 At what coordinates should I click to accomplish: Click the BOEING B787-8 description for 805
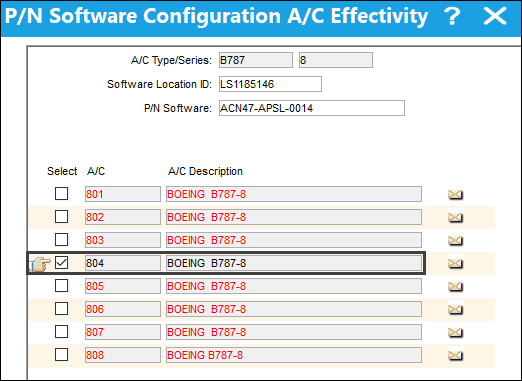tap(294, 286)
